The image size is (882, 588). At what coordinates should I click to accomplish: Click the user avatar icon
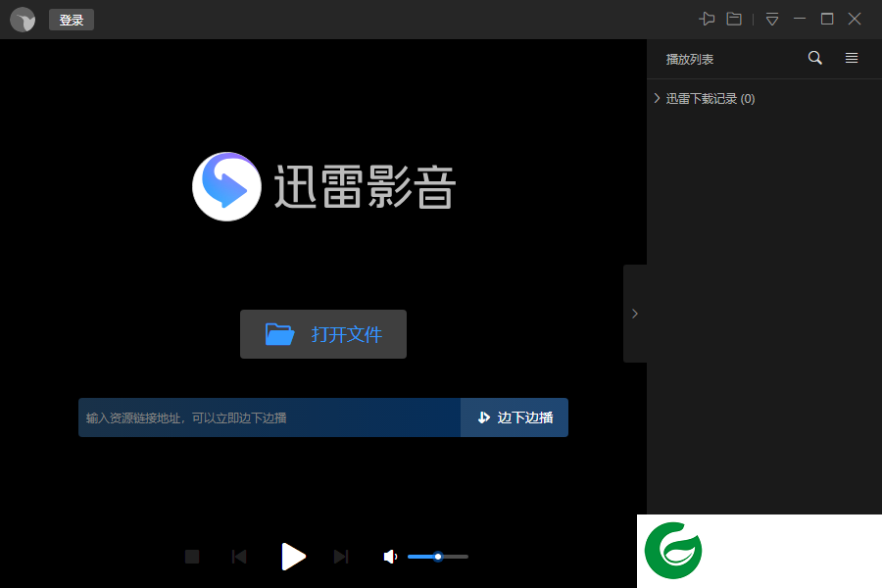point(23,20)
